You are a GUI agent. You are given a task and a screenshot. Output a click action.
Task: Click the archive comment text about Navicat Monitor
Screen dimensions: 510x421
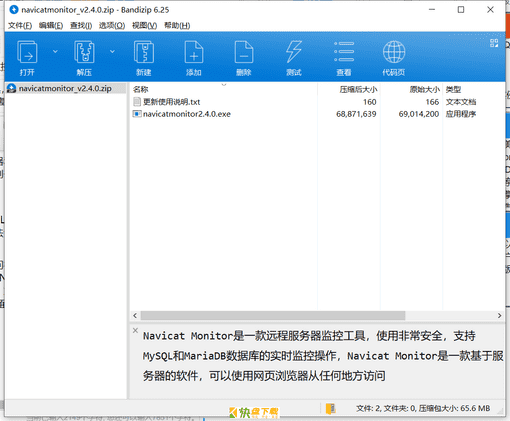click(323, 356)
